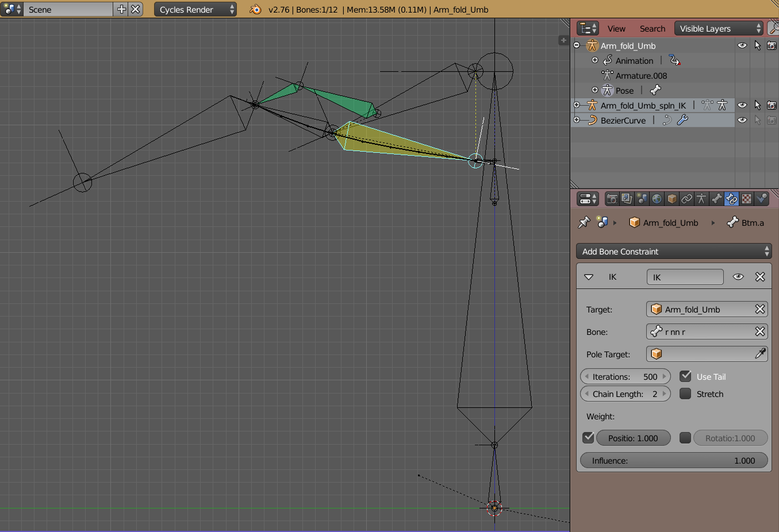Collapse the Arm_fold_Umb tree item
Viewport: 779px width, 532px height.
577,45
